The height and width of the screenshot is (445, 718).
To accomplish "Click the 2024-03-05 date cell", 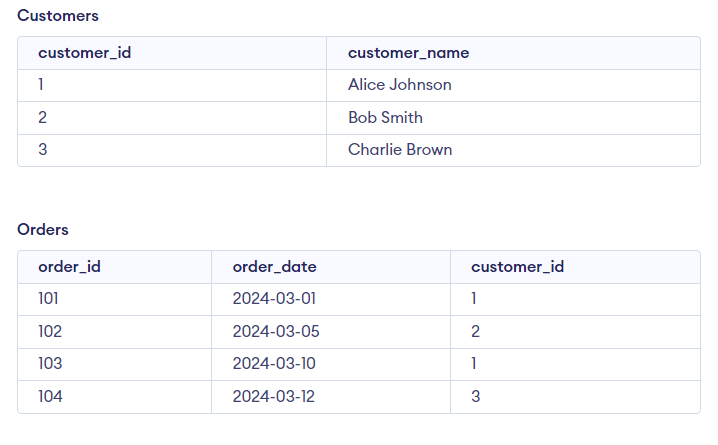I will pyautogui.click(x=276, y=331).
